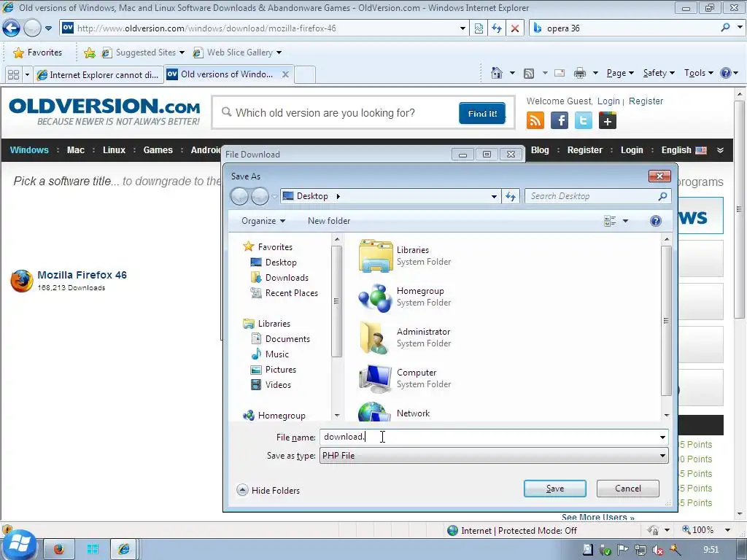Click the Facebook icon on OldVersion page
The image size is (747, 560).
[x=560, y=120]
